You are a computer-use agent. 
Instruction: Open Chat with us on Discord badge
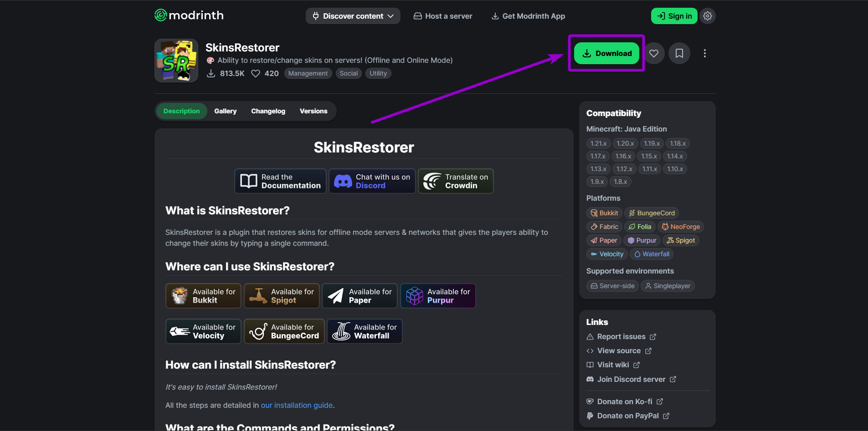click(x=372, y=181)
